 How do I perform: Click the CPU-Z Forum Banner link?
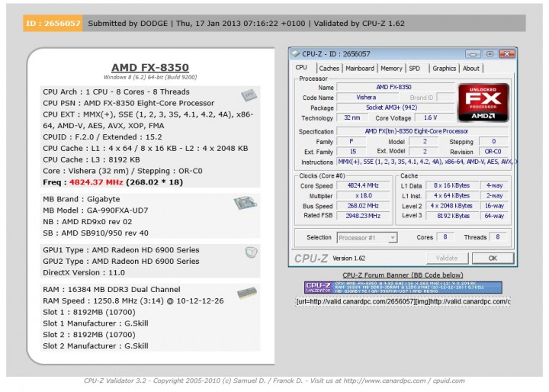[x=403, y=275]
